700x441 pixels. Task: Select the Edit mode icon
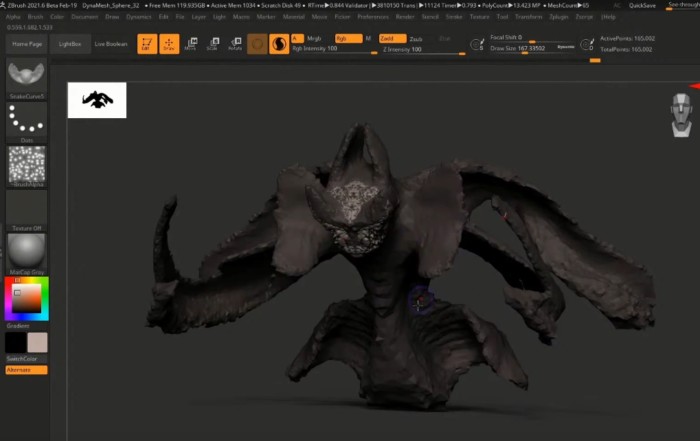click(x=147, y=43)
